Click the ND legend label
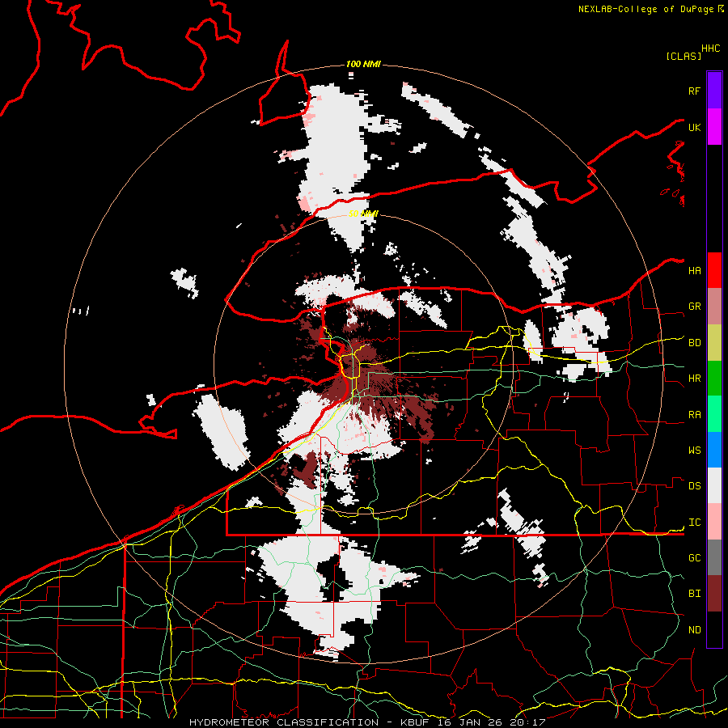This screenshot has height=728, width=728. [694, 630]
